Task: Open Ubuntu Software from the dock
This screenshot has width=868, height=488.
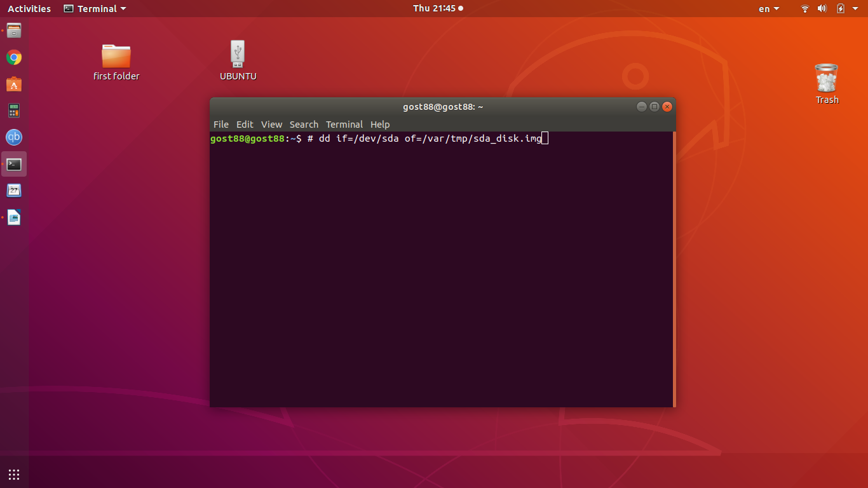Action: click(14, 84)
